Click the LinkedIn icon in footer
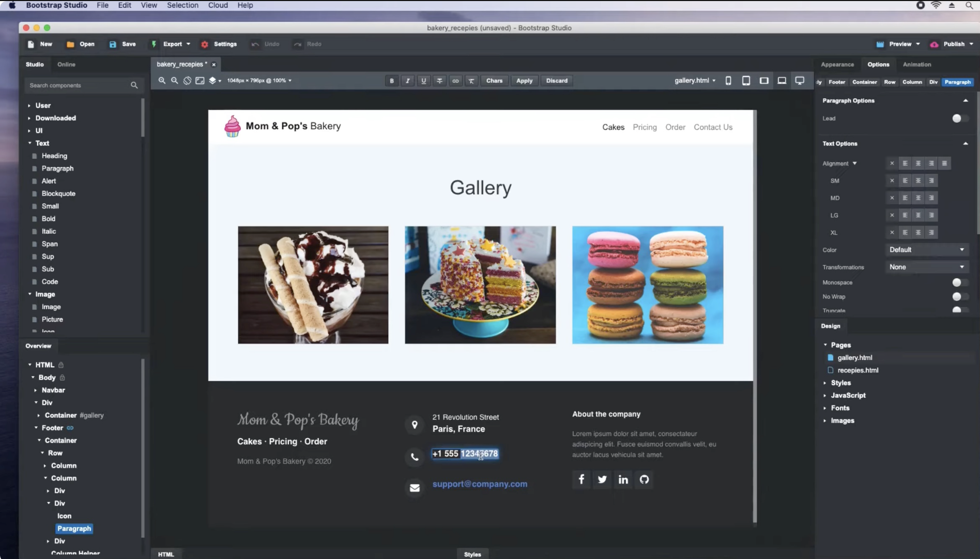 coord(623,479)
